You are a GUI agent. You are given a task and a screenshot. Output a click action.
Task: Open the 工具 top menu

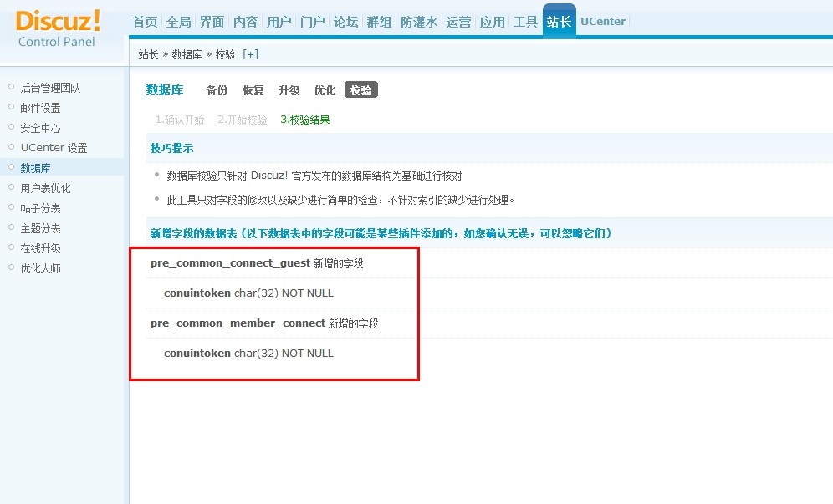tap(525, 22)
